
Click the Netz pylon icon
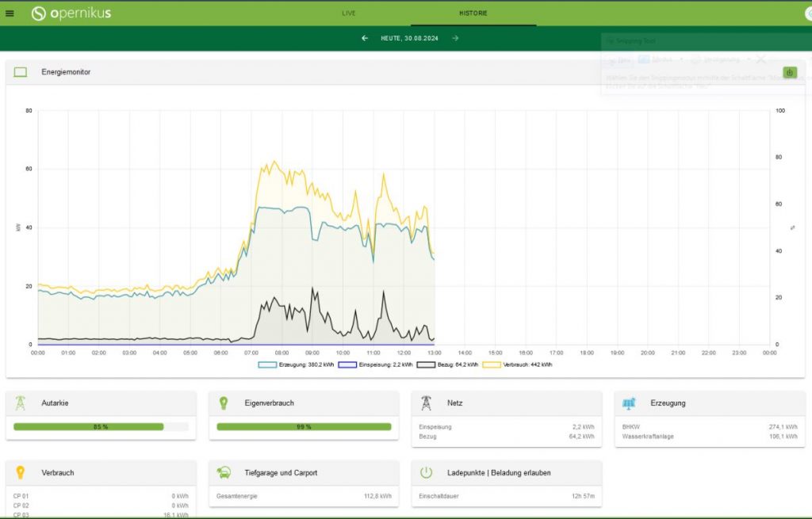[426, 403]
